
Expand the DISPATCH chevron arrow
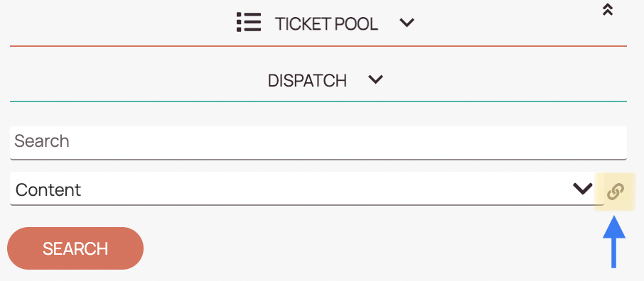(376, 79)
